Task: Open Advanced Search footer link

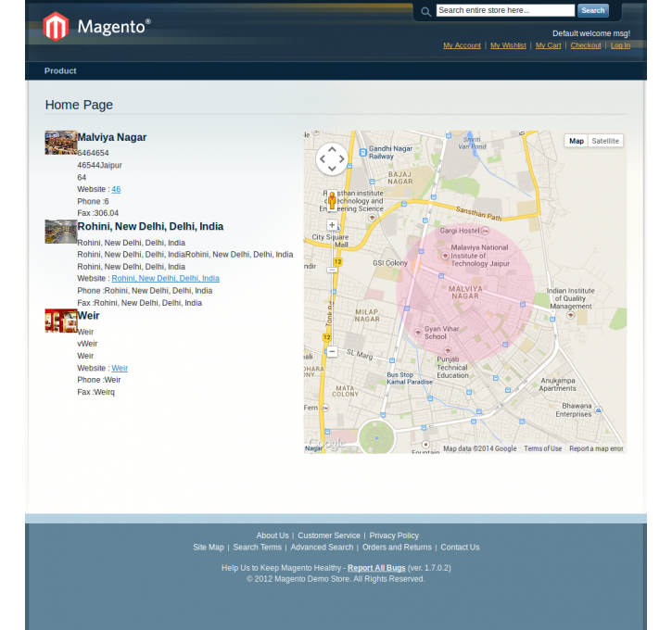Action: 322,548
